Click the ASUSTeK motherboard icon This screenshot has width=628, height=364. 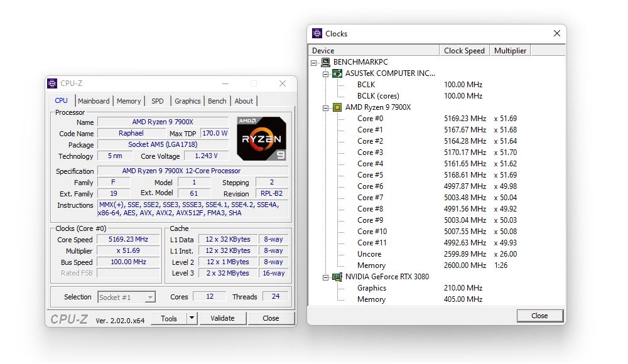pos(337,73)
